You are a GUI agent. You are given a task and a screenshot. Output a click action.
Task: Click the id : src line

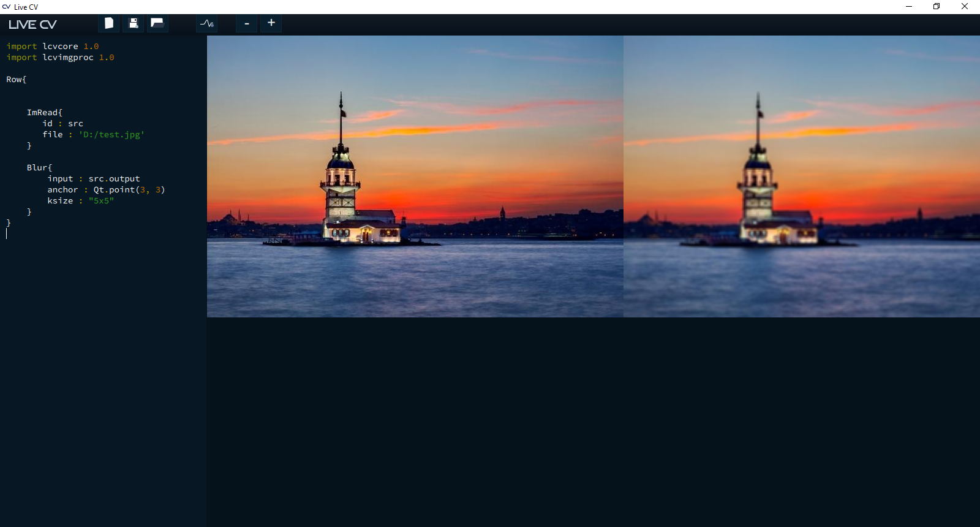point(62,124)
